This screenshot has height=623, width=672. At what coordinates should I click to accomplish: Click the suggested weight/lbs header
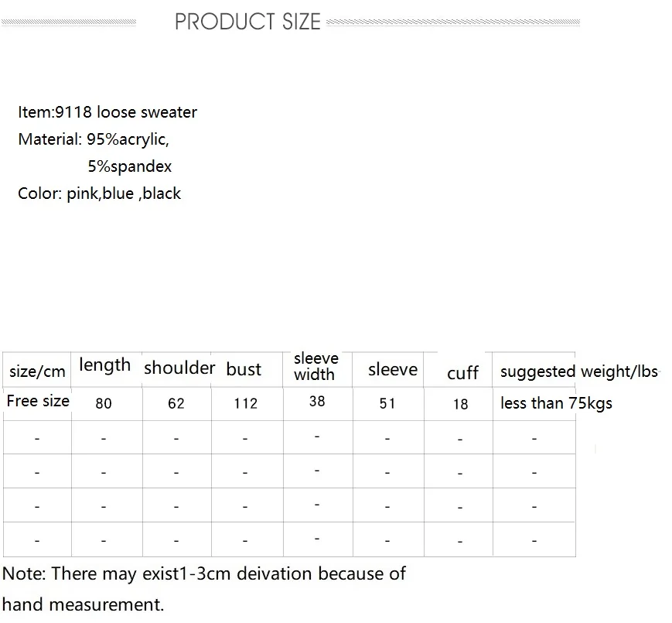[579, 371]
